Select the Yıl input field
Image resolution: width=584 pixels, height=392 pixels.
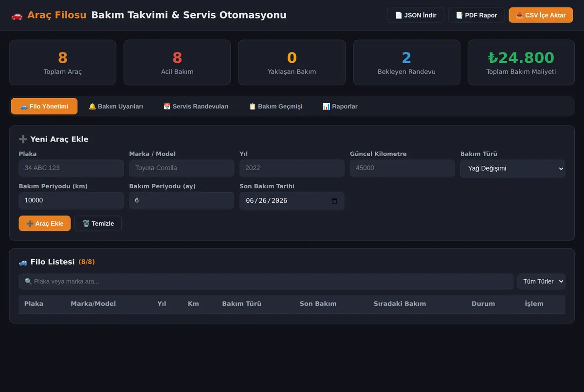[292, 168]
